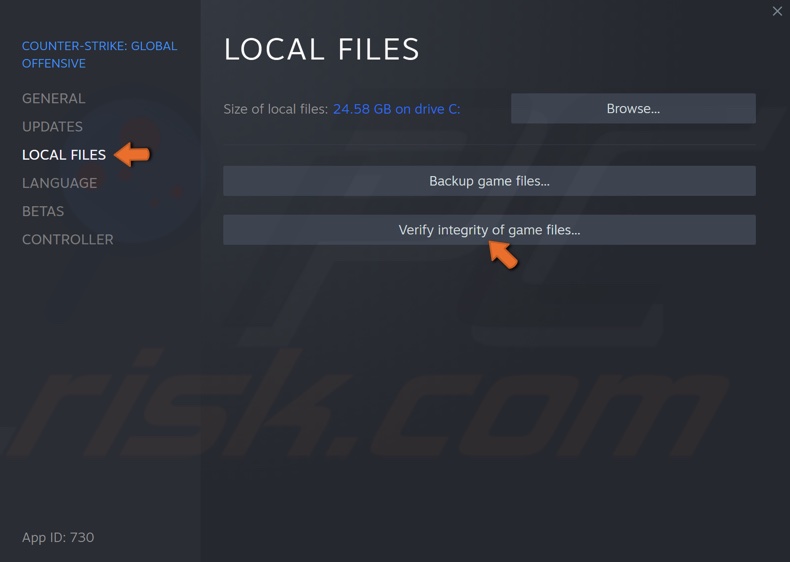Image resolution: width=790 pixels, height=562 pixels.
Task: Click the 24.58 GB on drive C: text
Action: (397, 109)
